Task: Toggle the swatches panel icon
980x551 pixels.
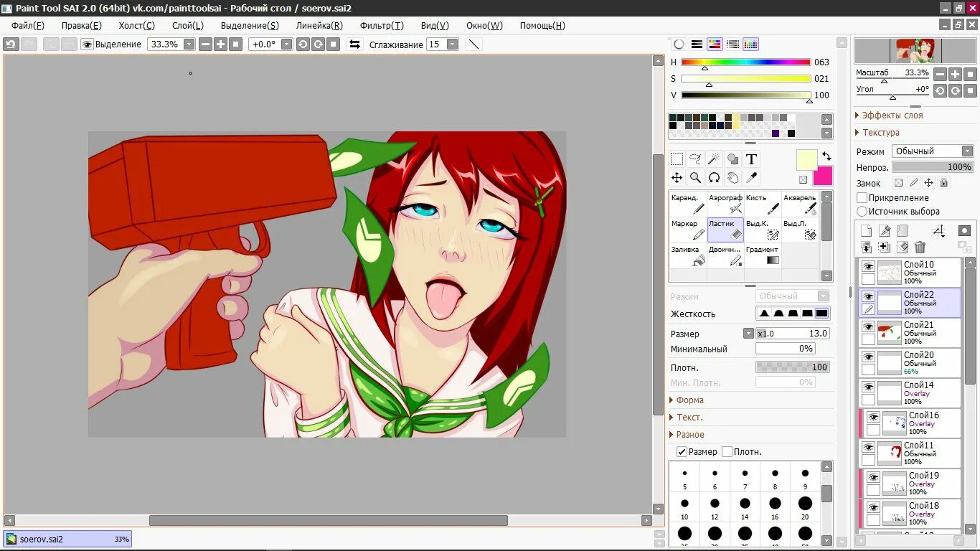Action: tap(750, 44)
